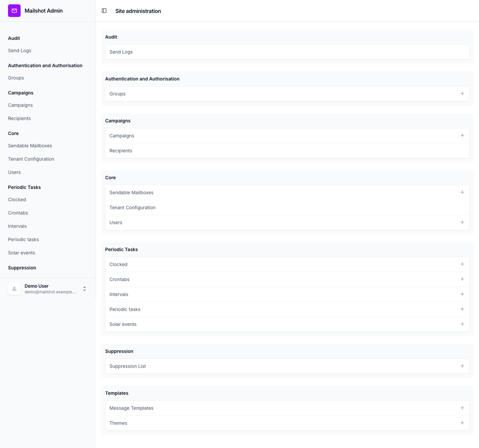
Task: Open Periodic tasks in the sidebar
Action: coord(24,239)
